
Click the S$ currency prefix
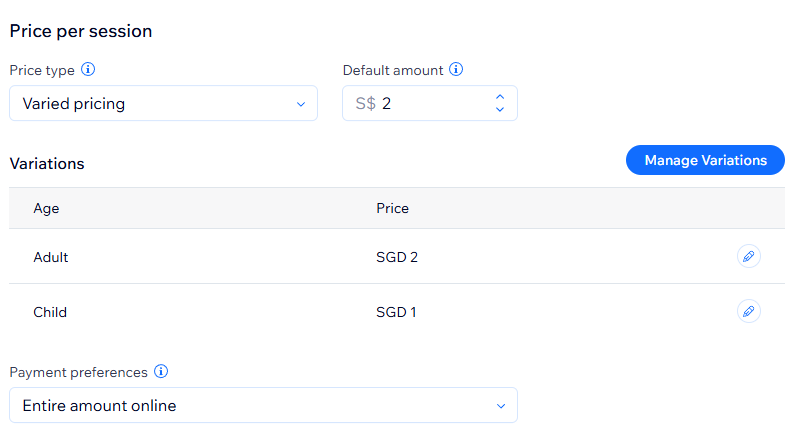click(365, 103)
